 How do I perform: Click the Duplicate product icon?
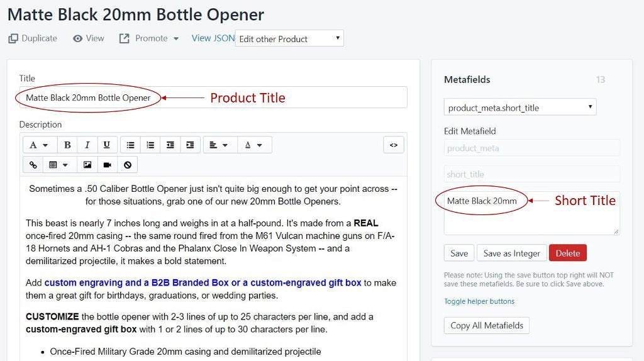tap(13, 38)
